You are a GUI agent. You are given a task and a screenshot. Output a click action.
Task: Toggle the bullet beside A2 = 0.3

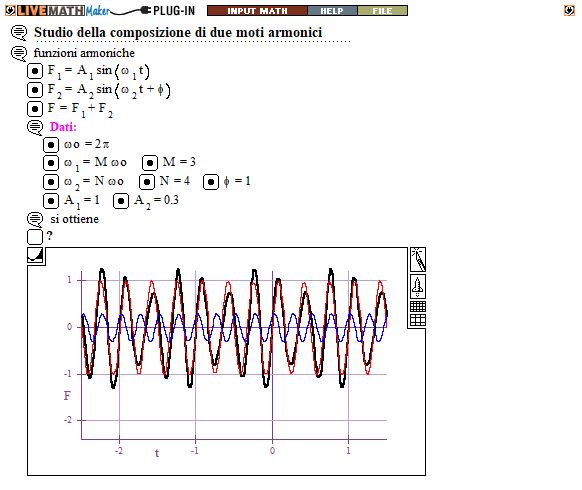point(121,201)
